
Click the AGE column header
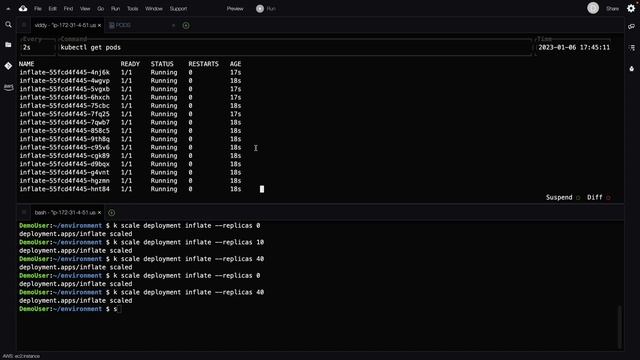point(235,64)
